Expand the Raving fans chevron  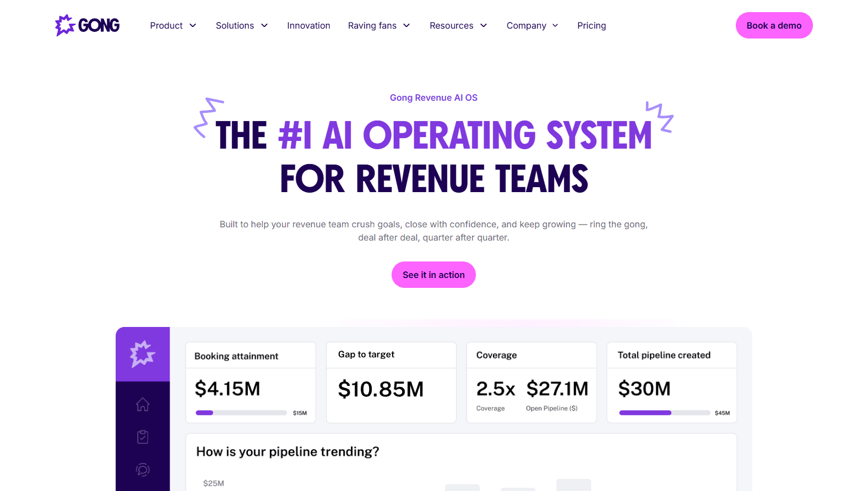coord(406,25)
